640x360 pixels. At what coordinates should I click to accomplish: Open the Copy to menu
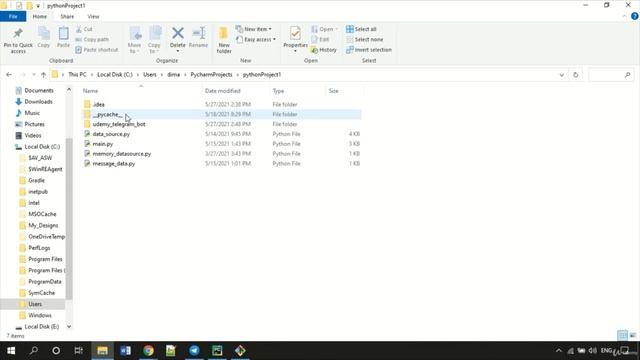(x=154, y=40)
